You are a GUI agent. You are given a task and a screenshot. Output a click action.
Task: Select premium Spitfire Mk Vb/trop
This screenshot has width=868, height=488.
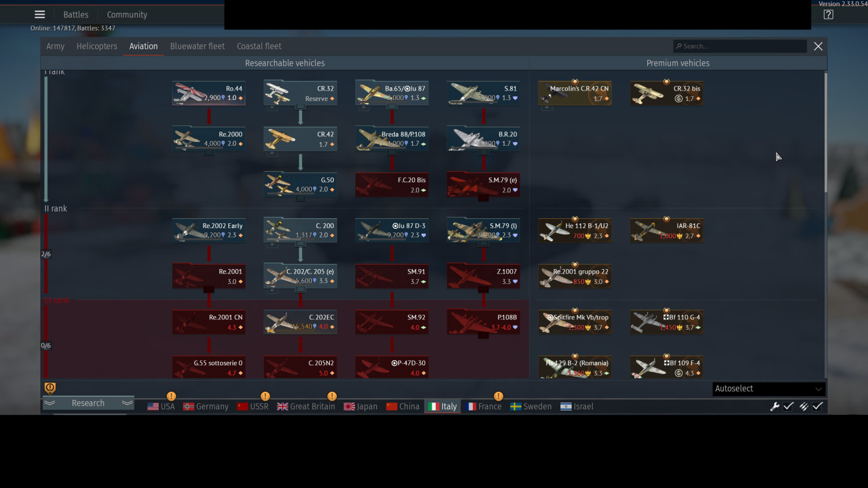[x=575, y=322]
